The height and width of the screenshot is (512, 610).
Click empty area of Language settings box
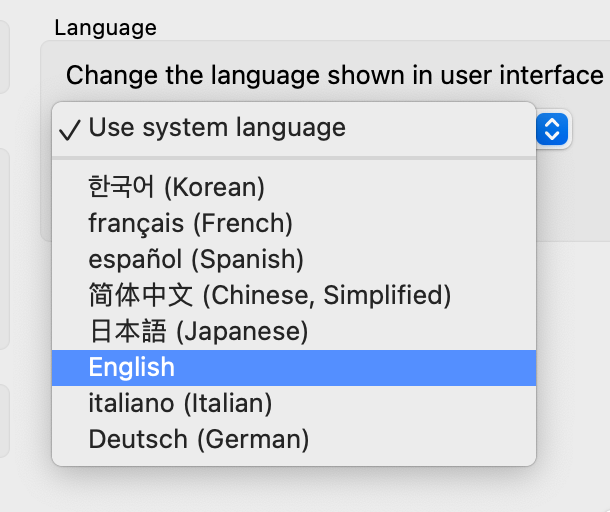(x=575, y=200)
